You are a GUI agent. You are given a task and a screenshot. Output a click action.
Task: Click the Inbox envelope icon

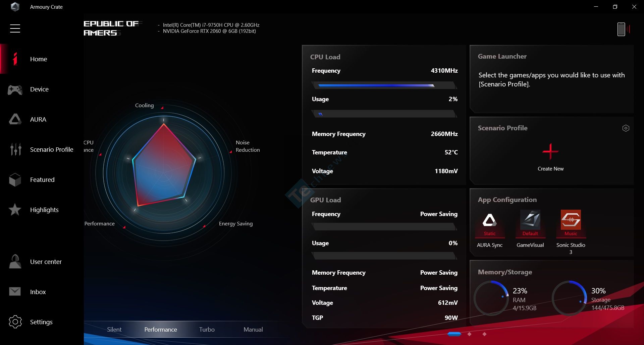coord(15,292)
